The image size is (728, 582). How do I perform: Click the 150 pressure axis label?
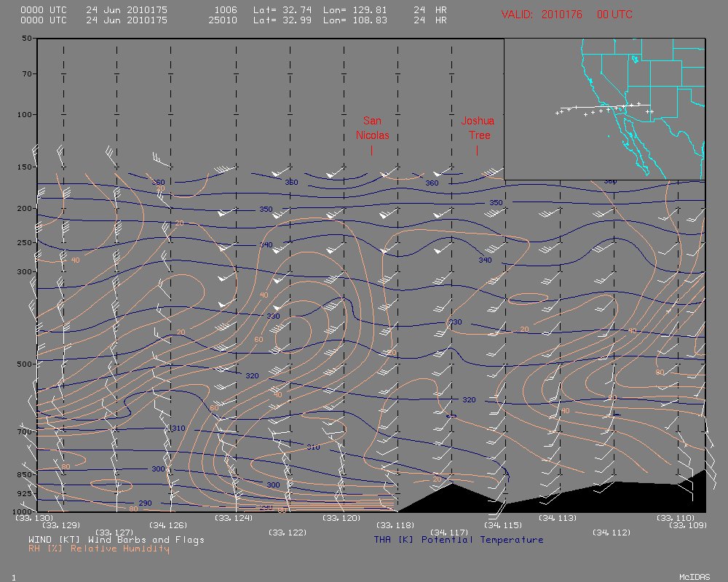click(25, 167)
